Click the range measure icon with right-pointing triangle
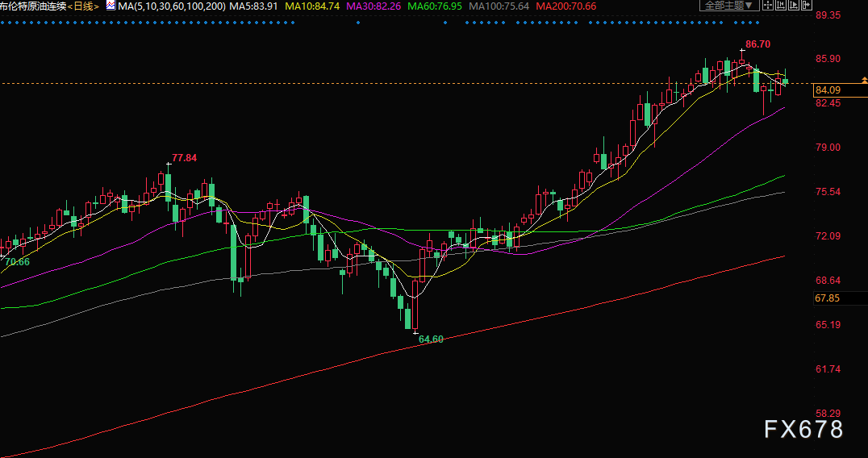The width and height of the screenshot is (868, 458). pos(793,5)
